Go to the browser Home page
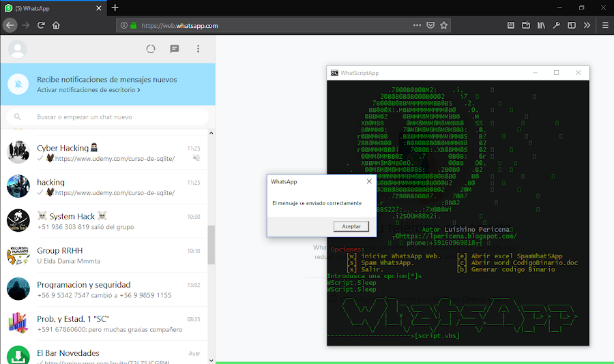The width and height of the screenshot is (614, 364). [56, 25]
